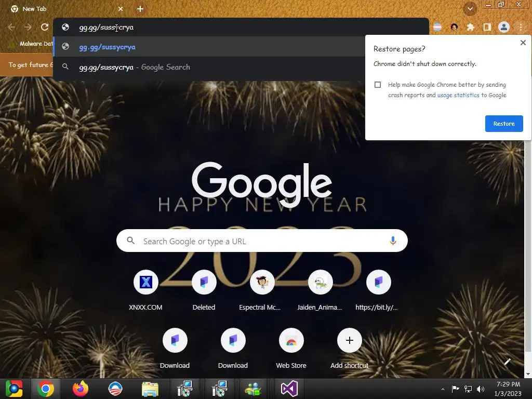Open the Action Center flag tray icon

pos(455,389)
